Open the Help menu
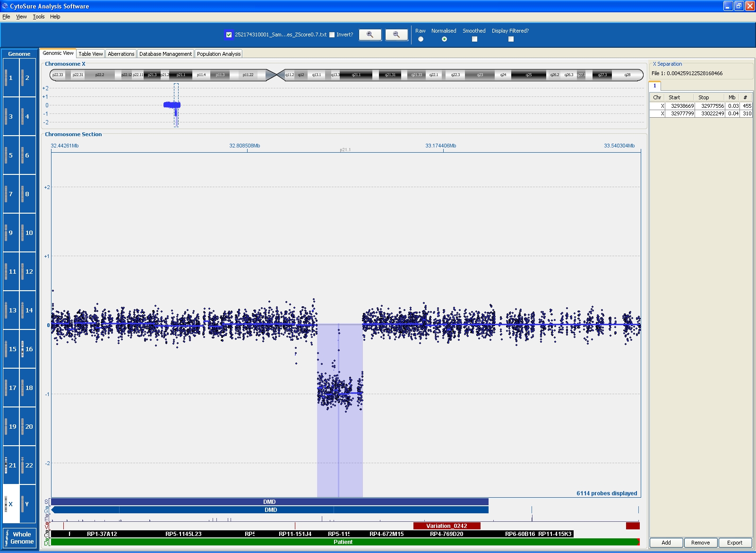This screenshot has width=756, height=553. [55, 17]
